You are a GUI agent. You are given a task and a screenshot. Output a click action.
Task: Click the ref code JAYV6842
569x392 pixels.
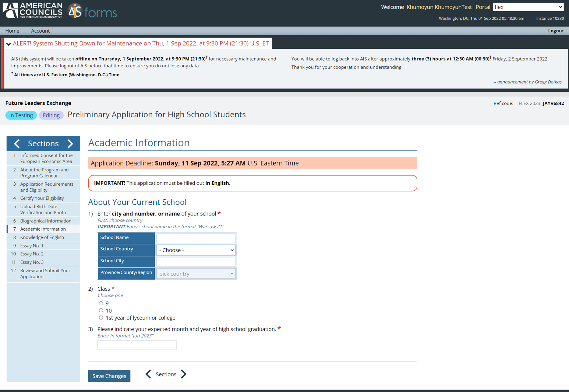(x=553, y=103)
